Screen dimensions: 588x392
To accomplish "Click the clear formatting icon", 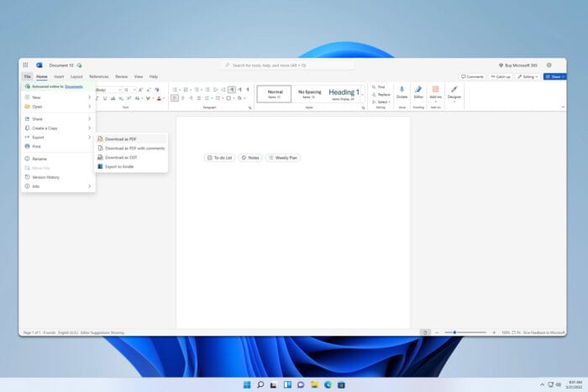I will [157, 90].
